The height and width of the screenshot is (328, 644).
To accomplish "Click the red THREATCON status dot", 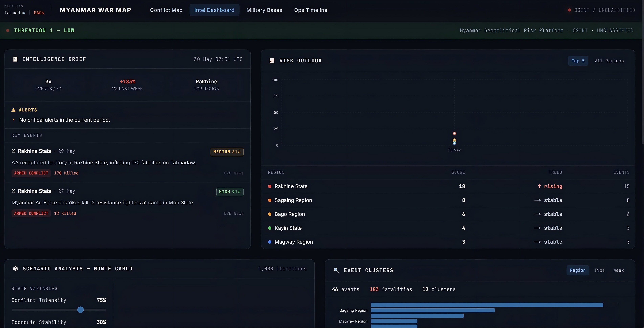I will (8, 30).
